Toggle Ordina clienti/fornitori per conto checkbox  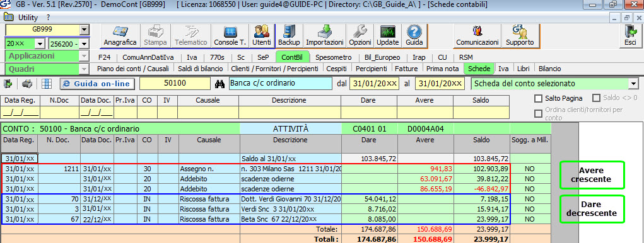(538, 113)
